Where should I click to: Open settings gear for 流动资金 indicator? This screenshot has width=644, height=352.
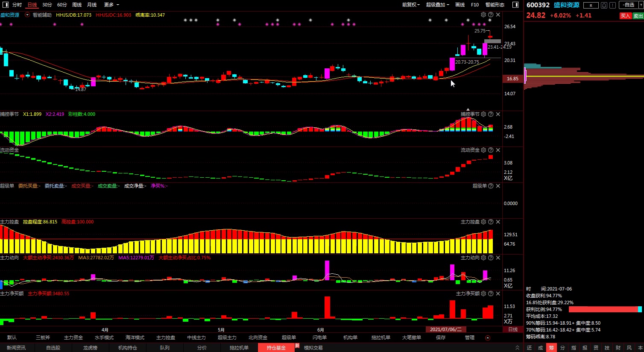click(483, 150)
